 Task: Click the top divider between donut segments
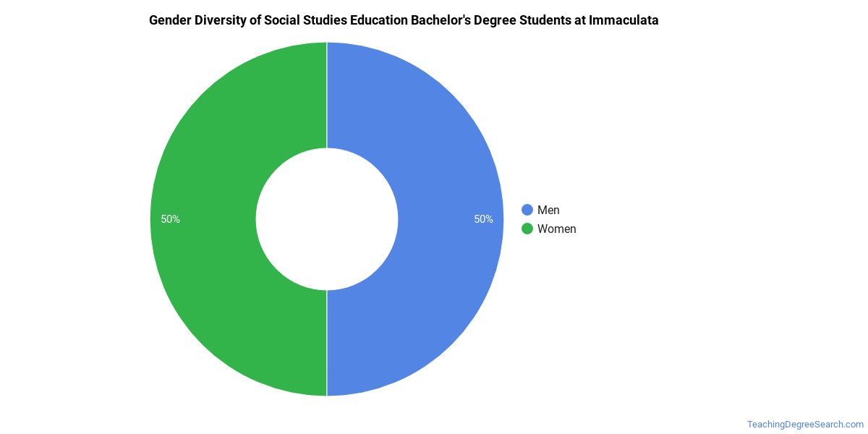pyautogui.click(x=327, y=95)
